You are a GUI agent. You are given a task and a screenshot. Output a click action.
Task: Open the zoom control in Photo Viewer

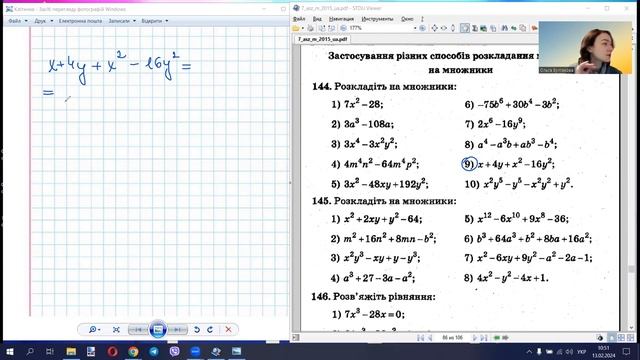coord(94,329)
